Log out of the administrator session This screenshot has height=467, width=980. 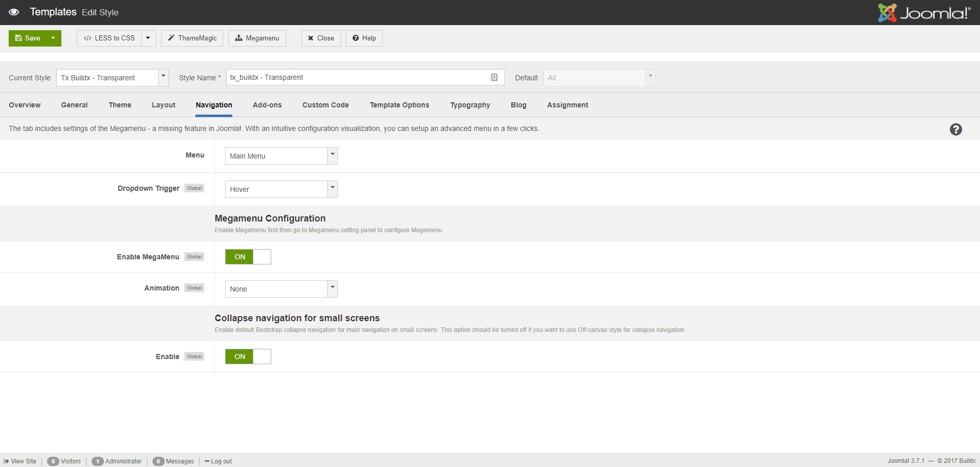tap(218, 461)
